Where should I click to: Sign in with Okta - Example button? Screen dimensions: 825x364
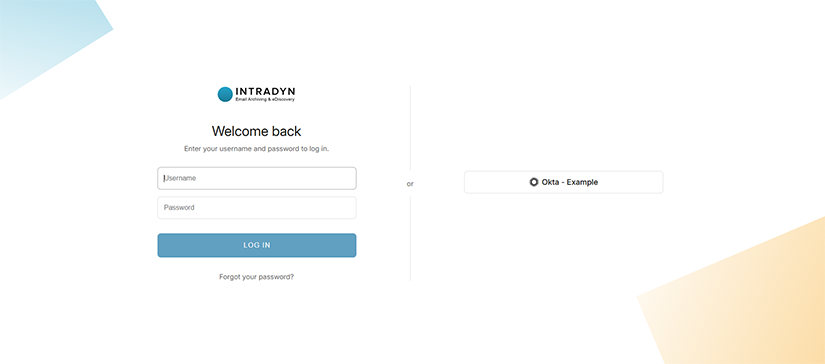(x=564, y=182)
